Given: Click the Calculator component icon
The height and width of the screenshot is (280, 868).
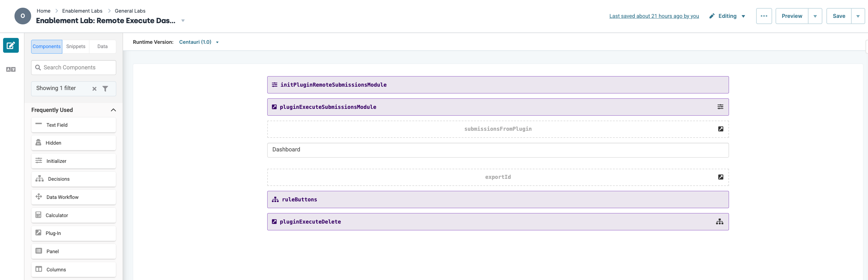Looking at the screenshot, I should point(39,215).
